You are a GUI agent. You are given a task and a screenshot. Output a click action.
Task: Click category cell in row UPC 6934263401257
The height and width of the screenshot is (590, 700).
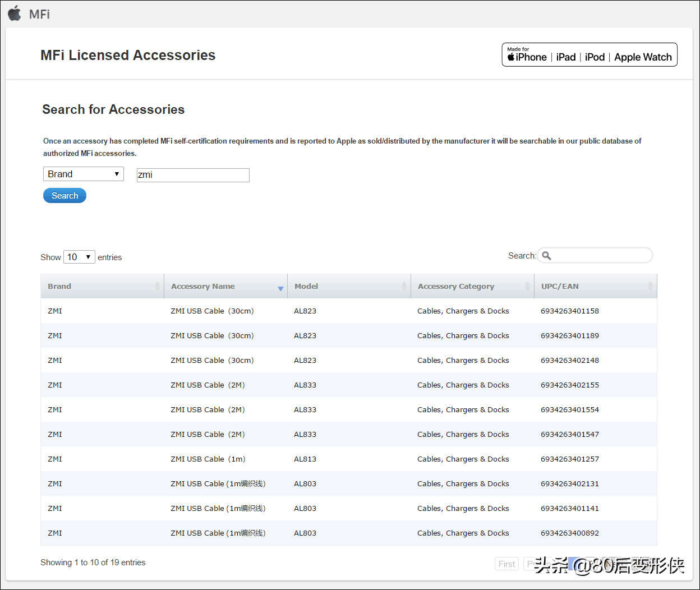[463, 459]
